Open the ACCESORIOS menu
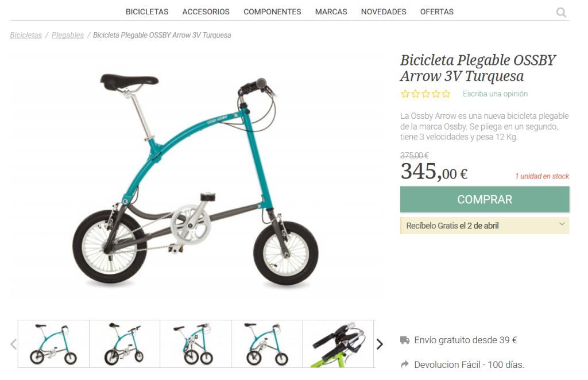This screenshot has height=380, width=588. [x=206, y=11]
